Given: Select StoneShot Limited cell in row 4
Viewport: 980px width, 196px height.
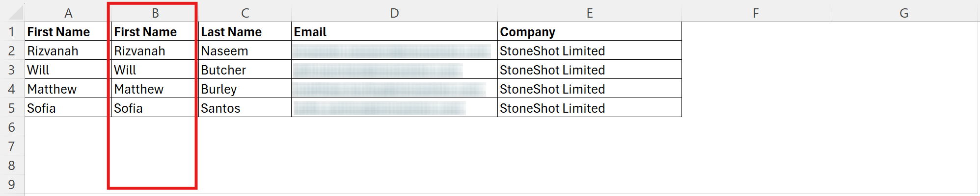Looking at the screenshot, I should pos(590,89).
